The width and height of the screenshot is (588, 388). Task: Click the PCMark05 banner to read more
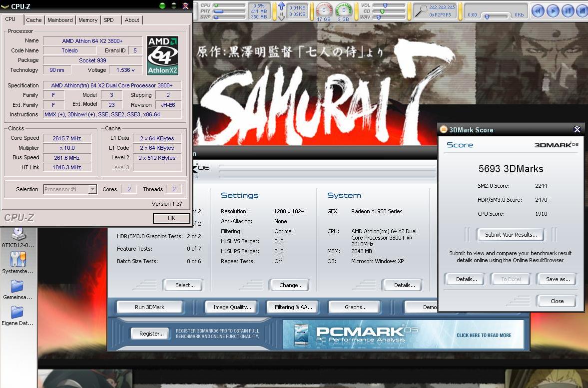coord(403,335)
